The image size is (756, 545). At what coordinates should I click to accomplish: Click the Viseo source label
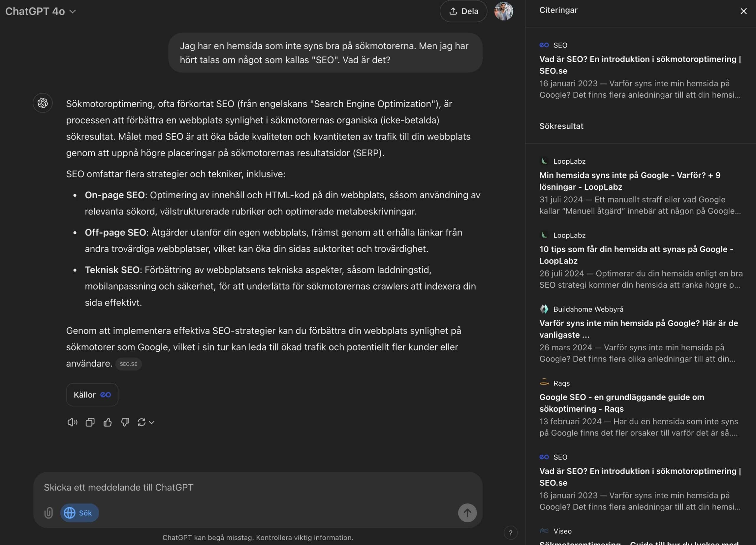[562, 531]
